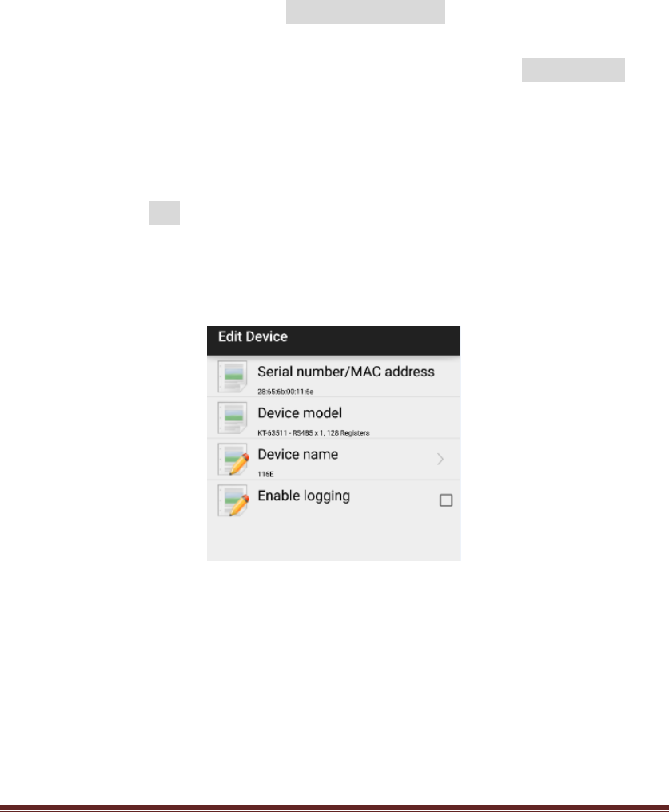Screen dimensions: 669x812
Task: Click the gray box at top right
Action: click(573, 70)
